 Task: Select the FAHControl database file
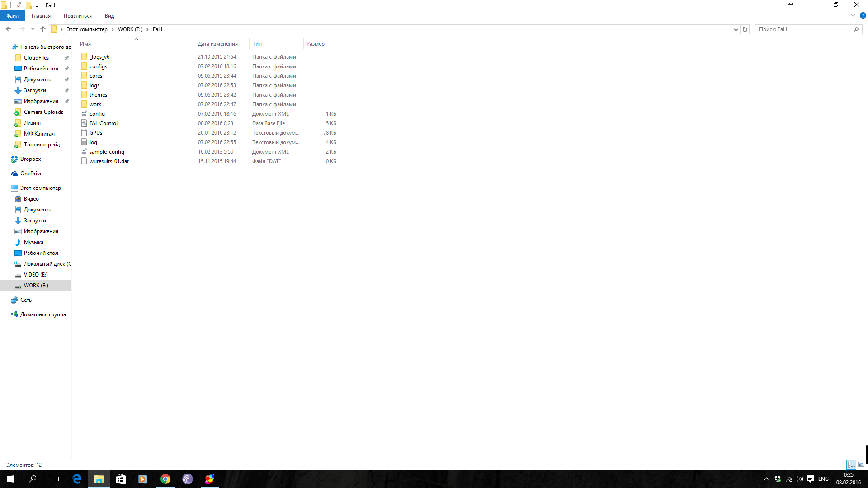click(x=103, y=123)
